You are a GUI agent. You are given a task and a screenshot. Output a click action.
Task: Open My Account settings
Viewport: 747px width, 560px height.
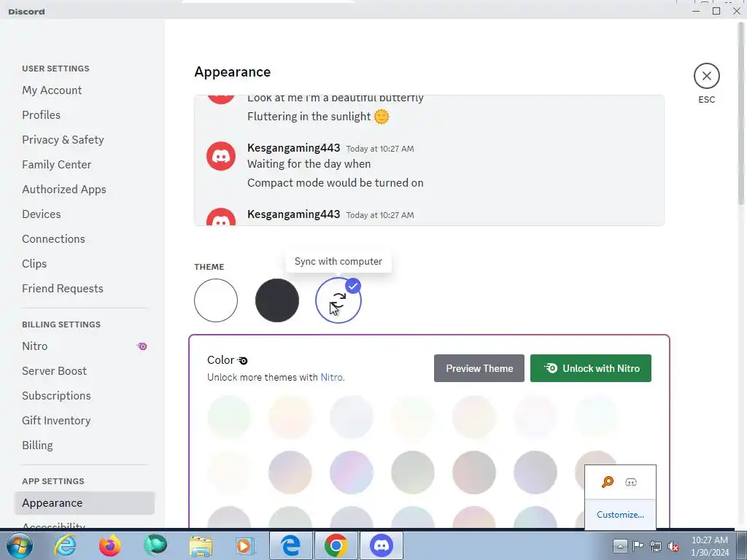tap(52, 90)
